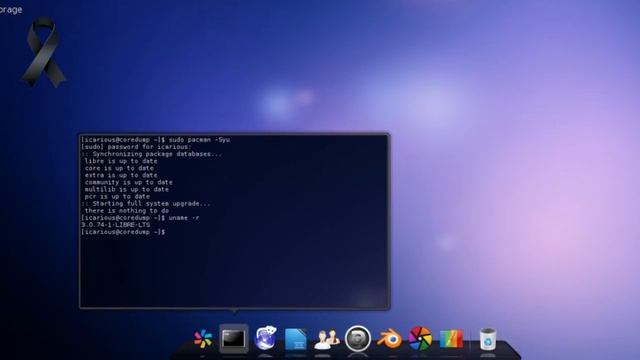The height and width of the screenshot is (360, 640).
Task: Click 'Starting full system upgrade...' line
Action: point(146,204)
